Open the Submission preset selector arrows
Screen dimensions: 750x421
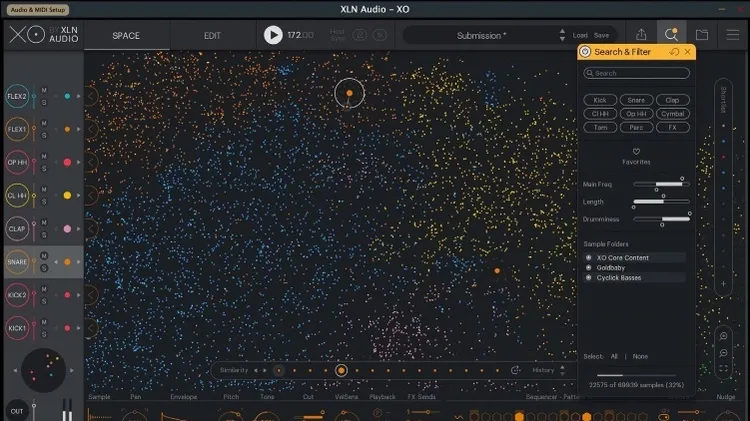click(x=562, y=35)
